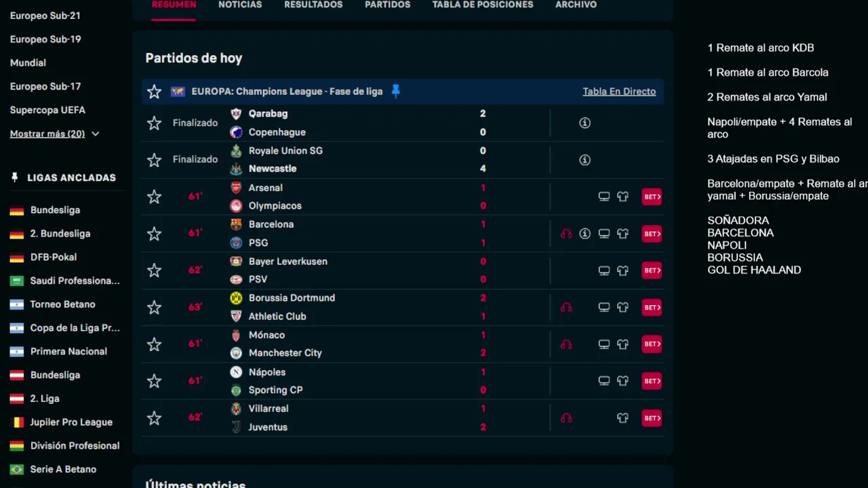The width and height of the screenshot is (868, 488).
Task: Open the Europeo Sub-19 link
Action: point(45,39)
